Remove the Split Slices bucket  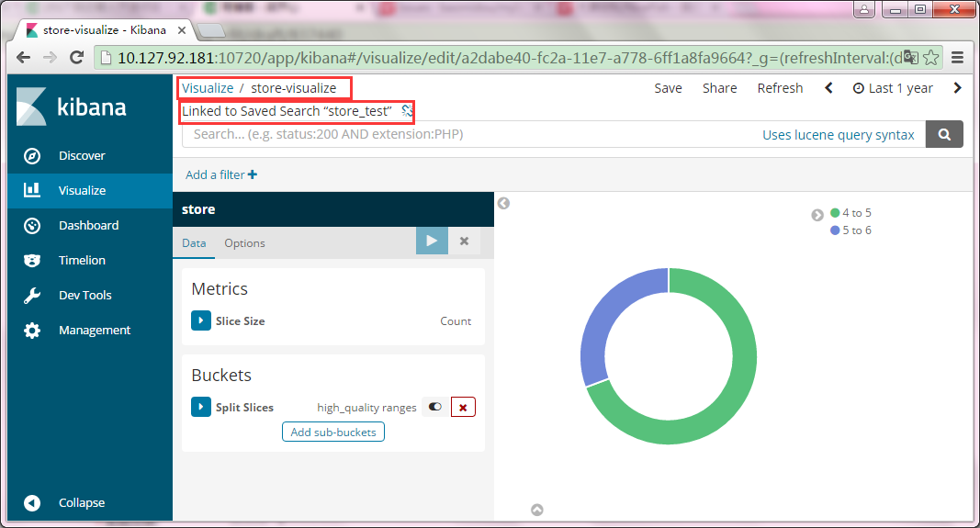[463, 408]
